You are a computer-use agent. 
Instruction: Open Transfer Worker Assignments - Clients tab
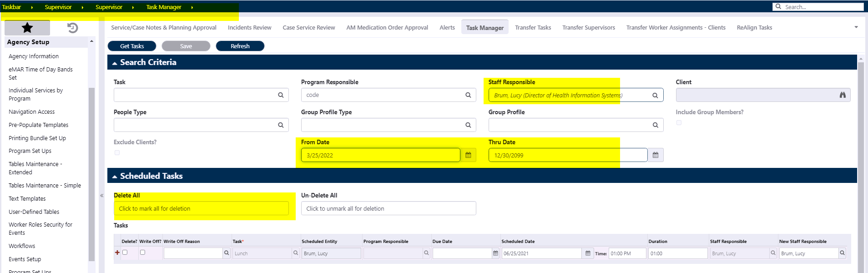pos(676,28)
